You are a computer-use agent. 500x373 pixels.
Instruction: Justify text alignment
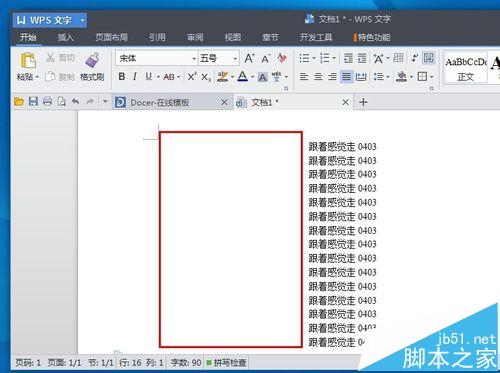click(x=347, y=77)
